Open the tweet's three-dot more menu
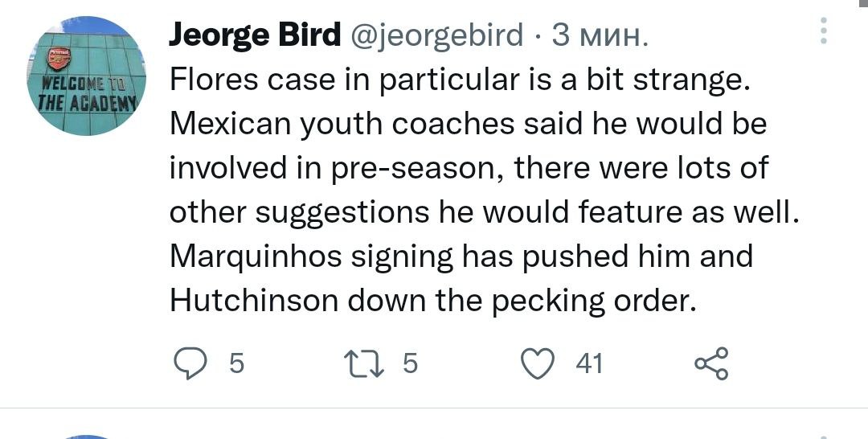The height and width of the screenshot is (439, 868). tap(822, 32)
